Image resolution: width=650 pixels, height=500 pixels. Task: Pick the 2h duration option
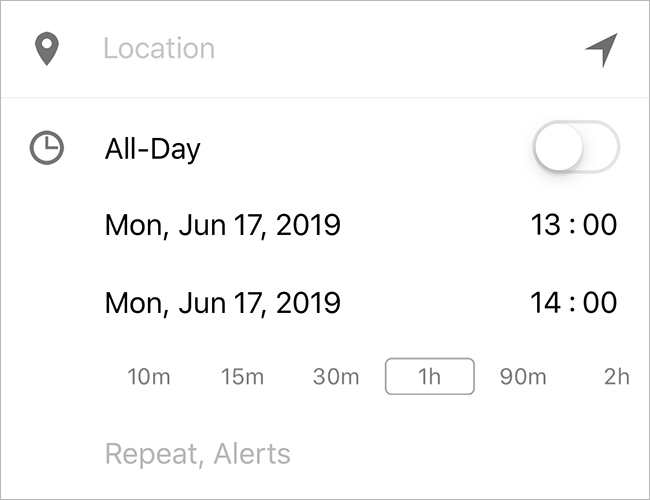(616, 377)
